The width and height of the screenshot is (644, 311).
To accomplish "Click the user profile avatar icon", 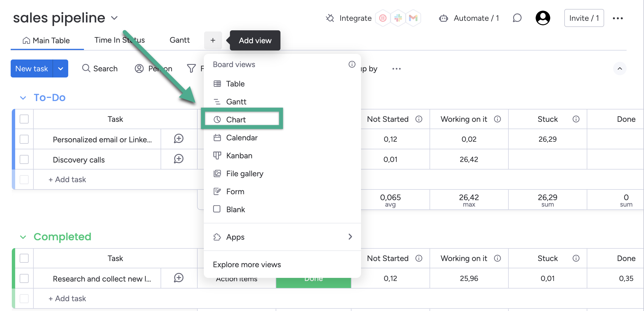I will click(543, 18).
